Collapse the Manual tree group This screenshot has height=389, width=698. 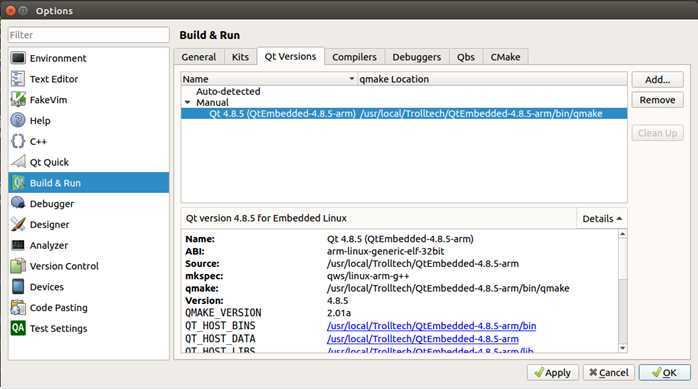click(x=187, y=102)
